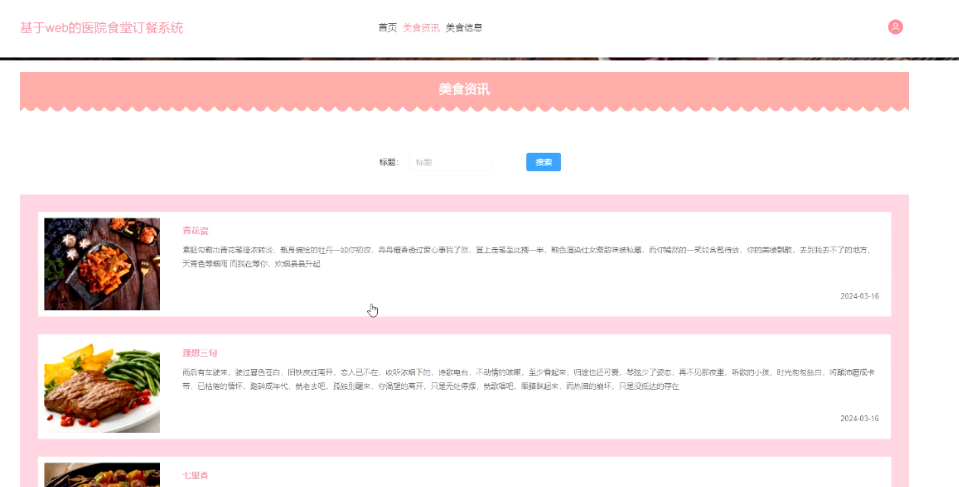
Task: Open the 美食信息 navigation item
Action: [464, 28]
